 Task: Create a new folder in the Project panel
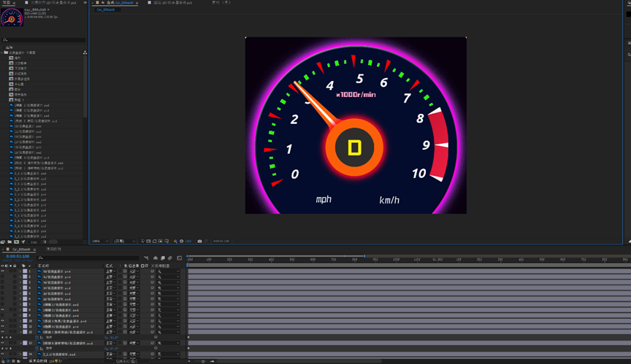9,242
